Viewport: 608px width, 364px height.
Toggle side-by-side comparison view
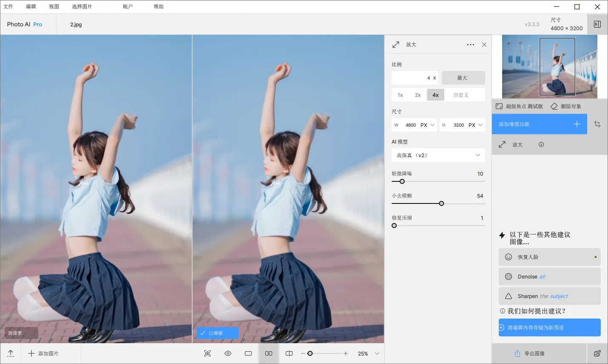coord(269,353)
